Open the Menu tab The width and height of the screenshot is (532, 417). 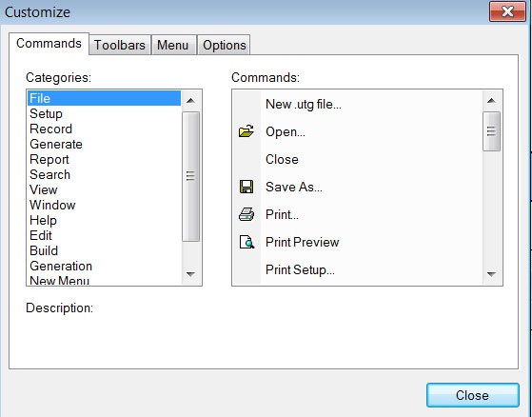click(x=172, y=45)
